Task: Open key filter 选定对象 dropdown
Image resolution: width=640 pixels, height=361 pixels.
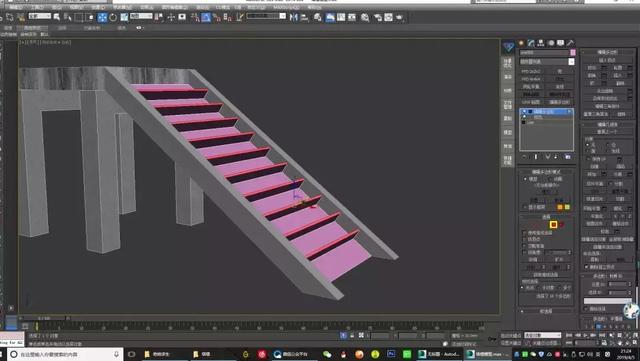Action: 542,335
